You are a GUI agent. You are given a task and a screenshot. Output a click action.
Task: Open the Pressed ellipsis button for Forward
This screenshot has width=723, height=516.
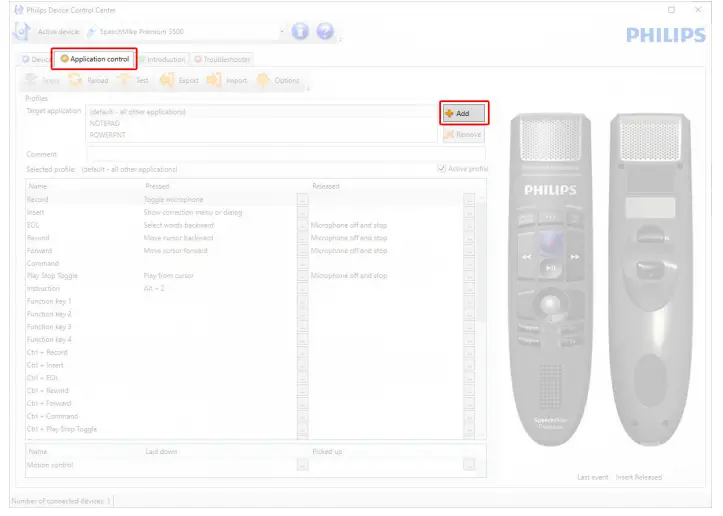302,251
